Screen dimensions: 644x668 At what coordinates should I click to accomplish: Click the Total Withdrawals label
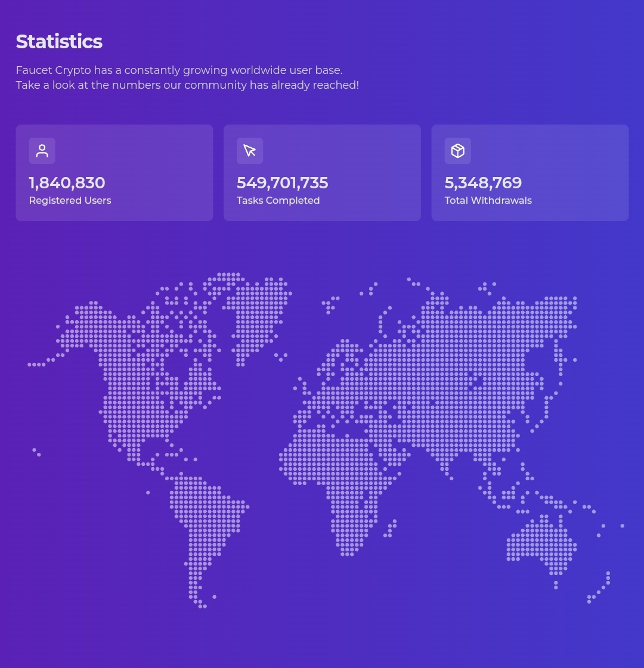point(488,200)
